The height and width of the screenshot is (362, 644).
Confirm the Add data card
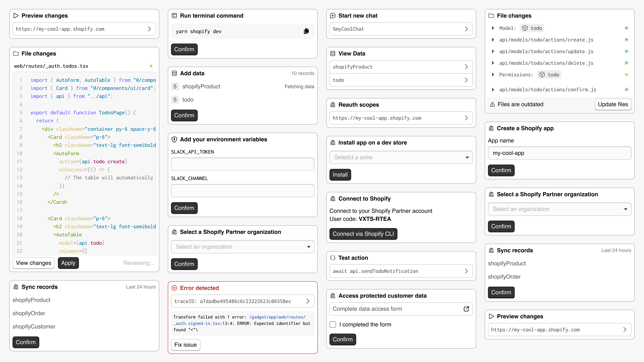coord(184,115)
